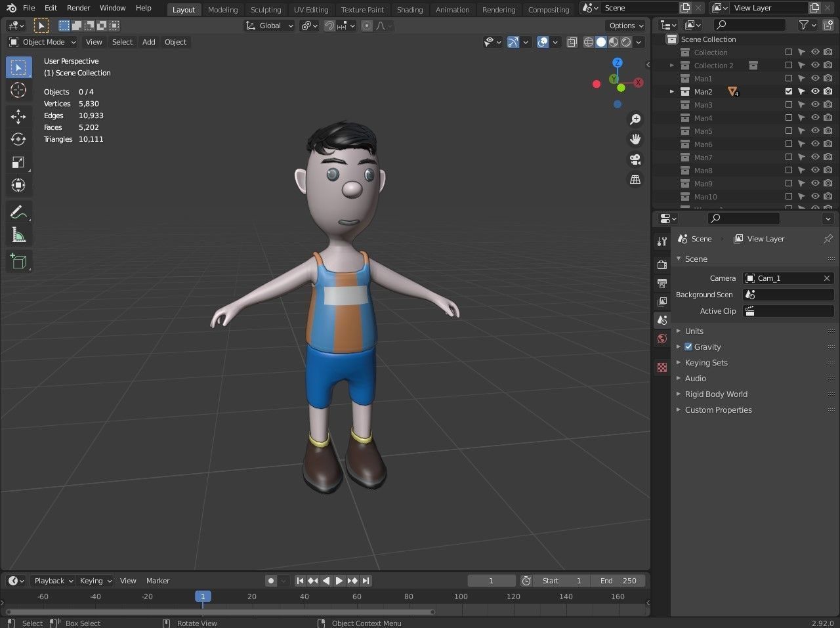Pin the properties editor context

coord(828,239)
